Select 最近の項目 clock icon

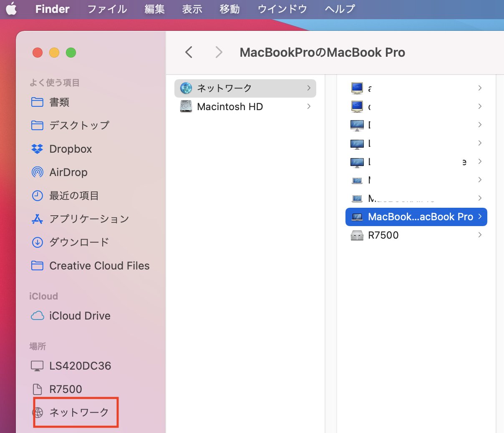(38, 196)
